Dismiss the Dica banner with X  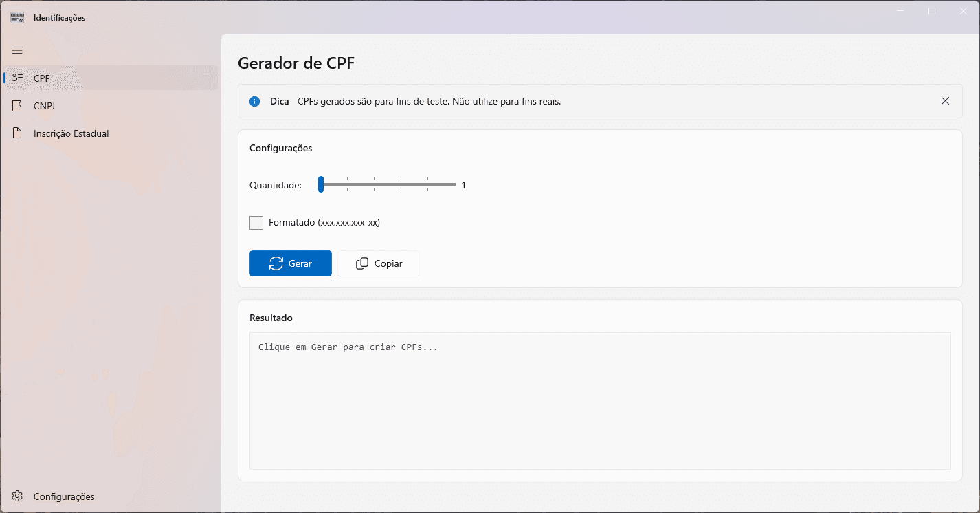pos(945,100)
